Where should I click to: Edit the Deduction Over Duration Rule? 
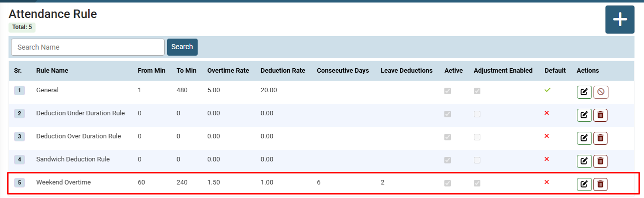(584, 138)
